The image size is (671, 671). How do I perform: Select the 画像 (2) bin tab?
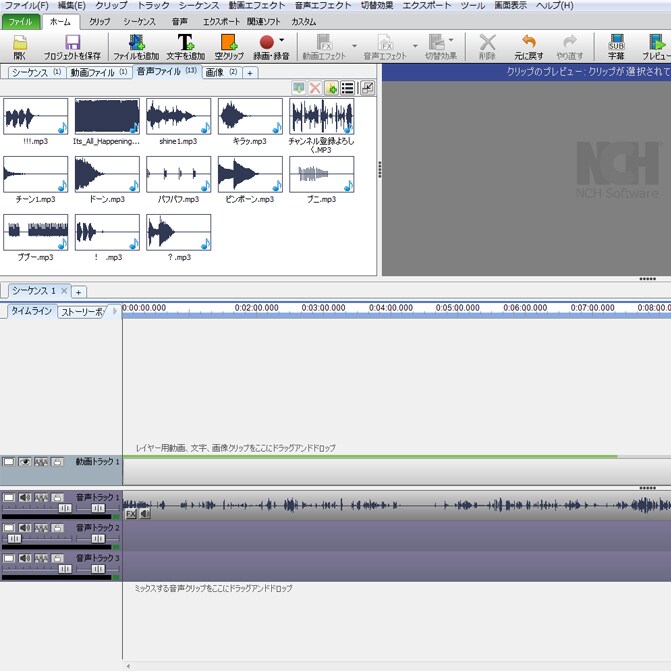221,73
